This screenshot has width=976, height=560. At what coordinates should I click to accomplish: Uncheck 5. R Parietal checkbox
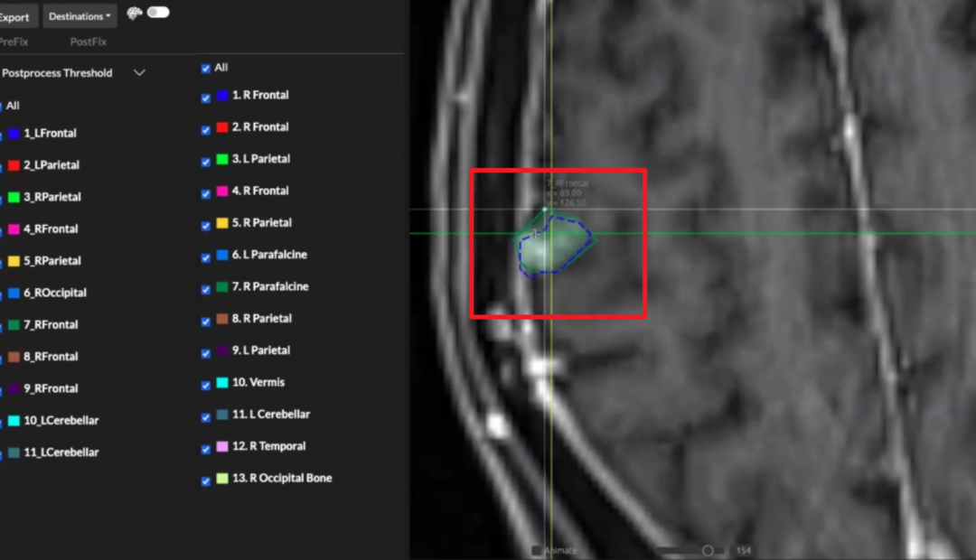(205, 226)
